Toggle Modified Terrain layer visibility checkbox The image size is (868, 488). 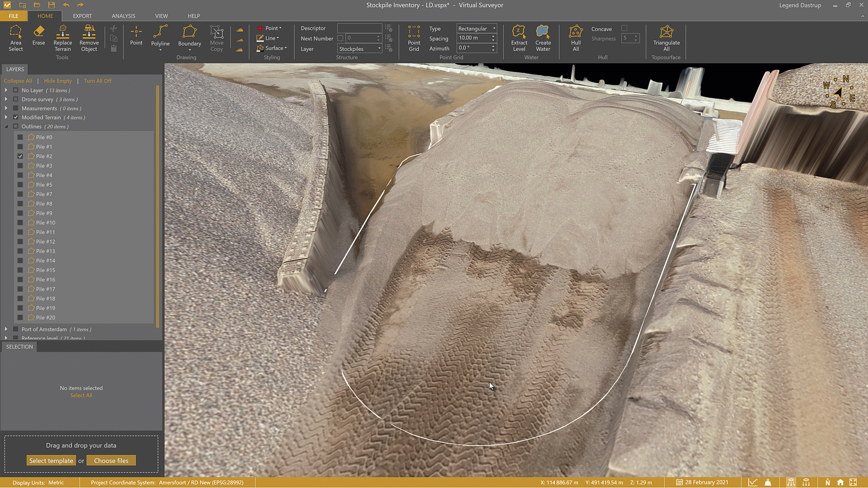coord(16,117)
